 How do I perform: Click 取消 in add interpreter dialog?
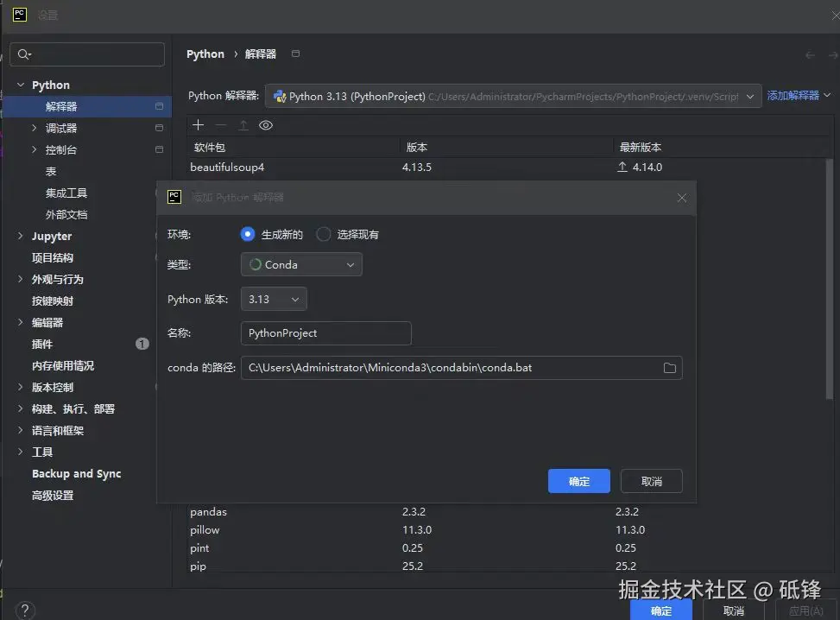pyautogui.click(x=652, y=481)
